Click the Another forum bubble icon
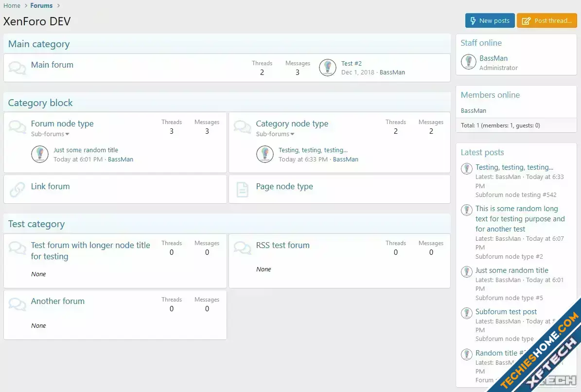 tap(18, 304)
